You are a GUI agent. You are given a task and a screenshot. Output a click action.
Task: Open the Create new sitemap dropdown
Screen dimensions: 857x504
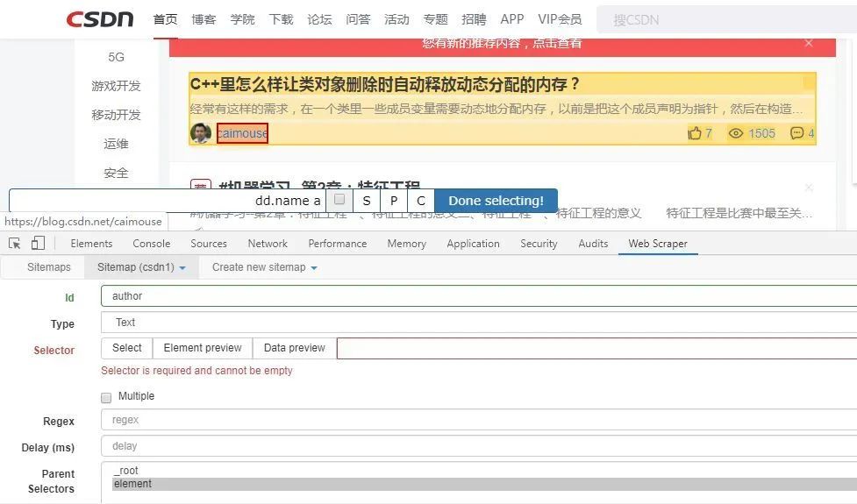click(x=265, y=267)
